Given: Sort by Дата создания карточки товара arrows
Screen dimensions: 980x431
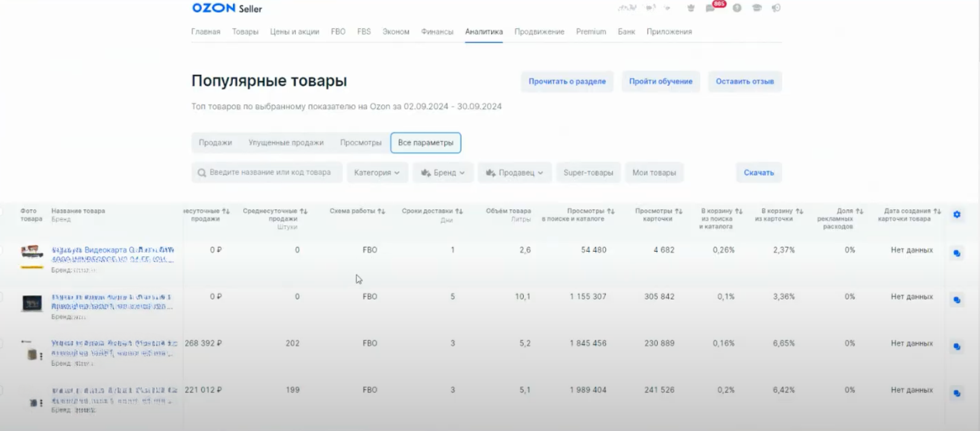Looking at the screenshot, I should (x=937, y=211).
